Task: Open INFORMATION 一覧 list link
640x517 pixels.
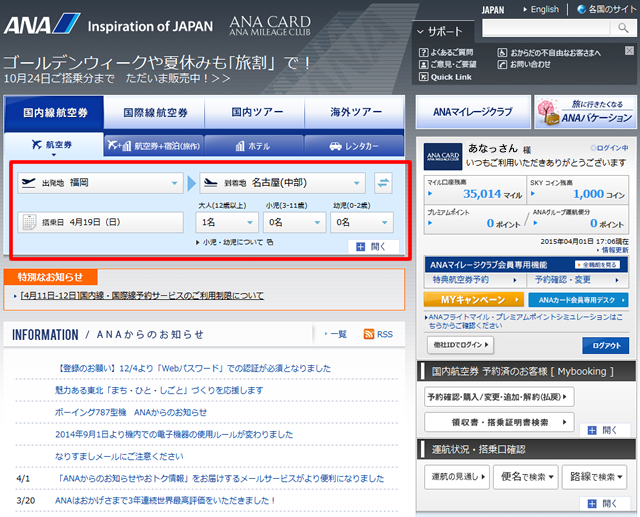Action: point(336,334)
